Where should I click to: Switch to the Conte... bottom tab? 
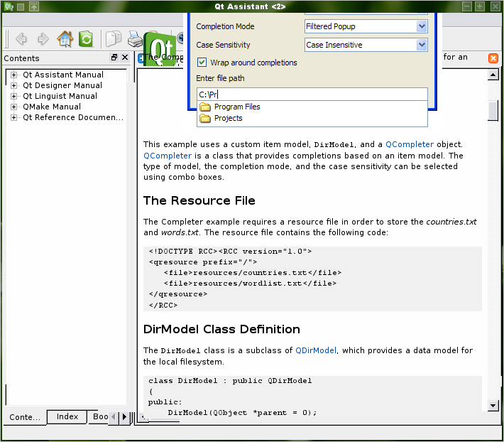click(25, 417)
